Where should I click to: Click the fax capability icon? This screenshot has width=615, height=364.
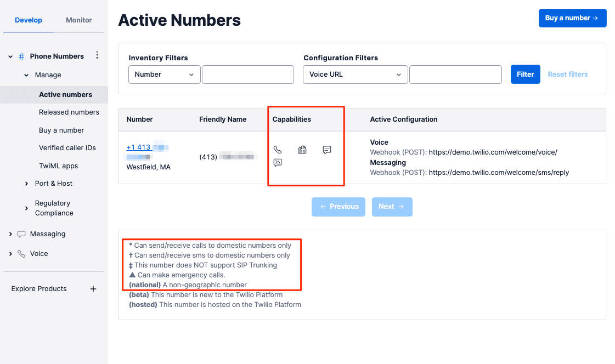[302, 149]
